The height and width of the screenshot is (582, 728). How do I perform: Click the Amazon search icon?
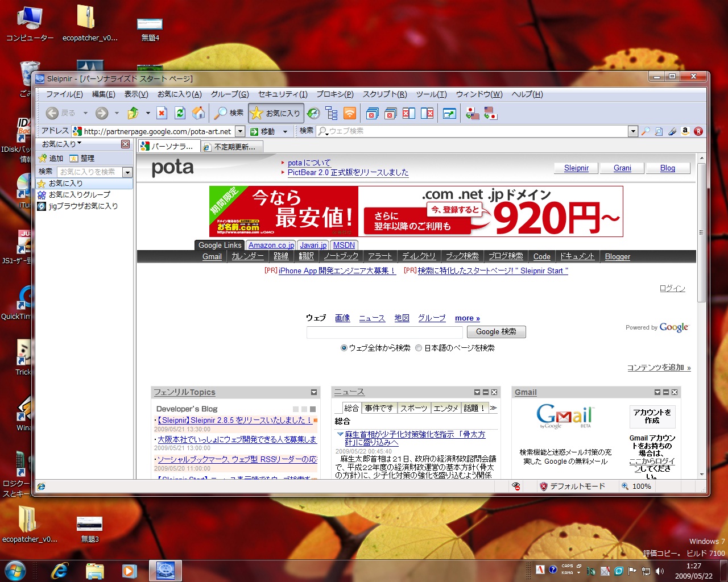(685, 131)
